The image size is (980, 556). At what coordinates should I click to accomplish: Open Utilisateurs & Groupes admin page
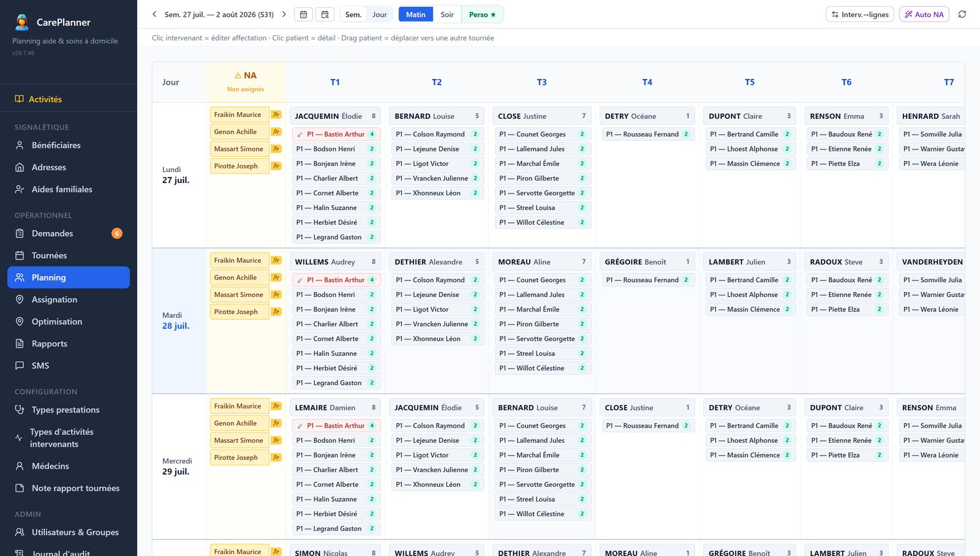point(69,532)
